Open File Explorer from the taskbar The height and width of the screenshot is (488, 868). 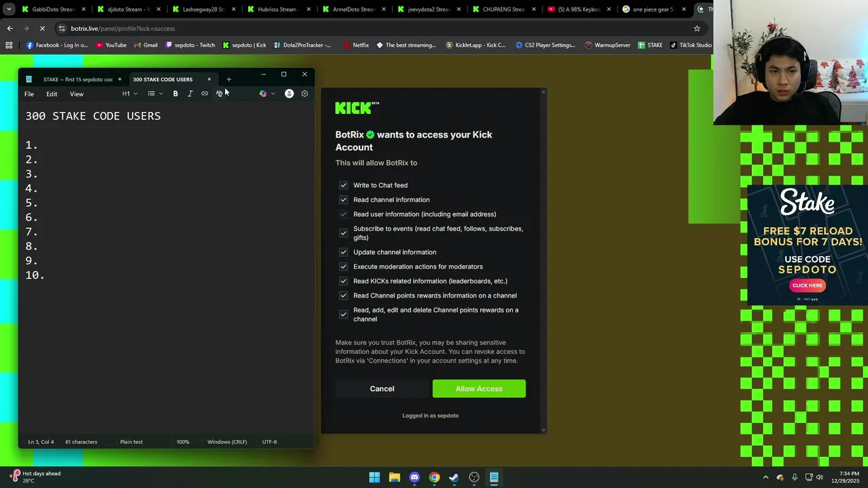click(395, 477)
